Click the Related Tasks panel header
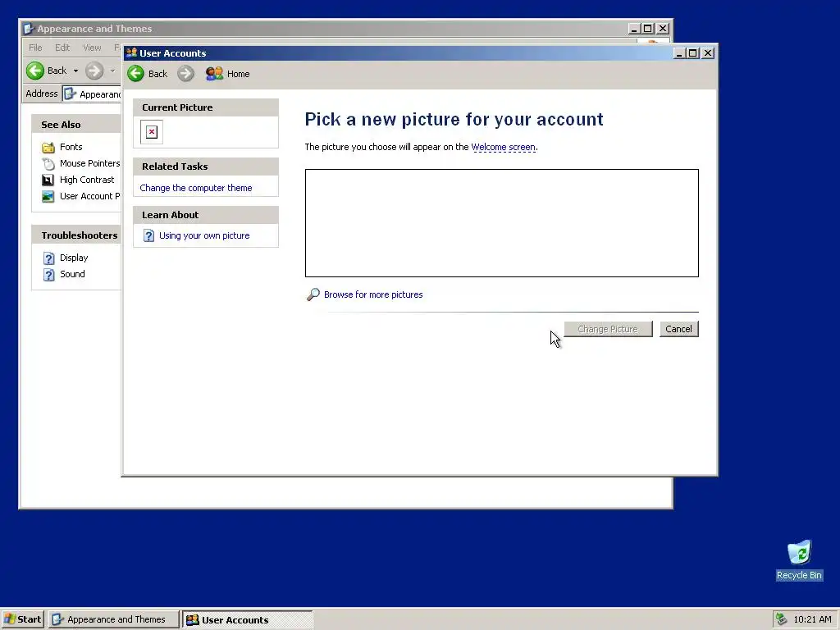840x630 pixels. 206,167
